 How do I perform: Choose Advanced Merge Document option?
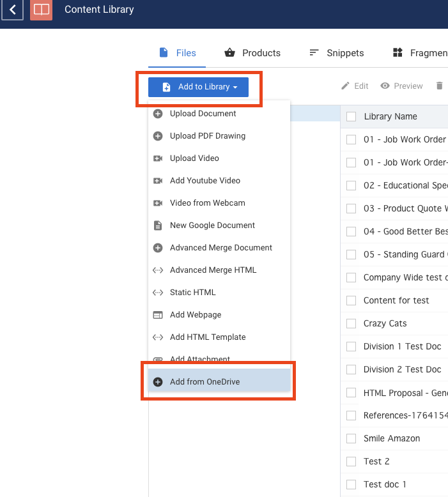coord(220,248)
